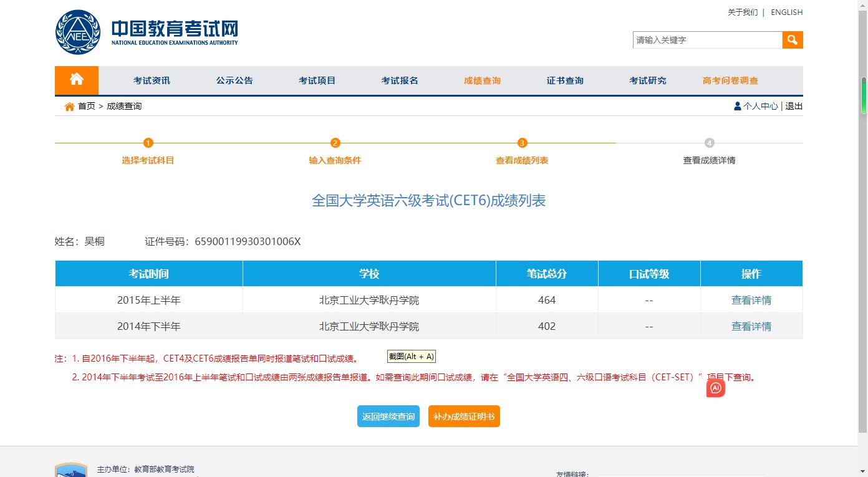Image resolution: width=868 pixels, height=477 pixels.
Task: Open 个人中心 personal center
Action: tap(760, 107)
